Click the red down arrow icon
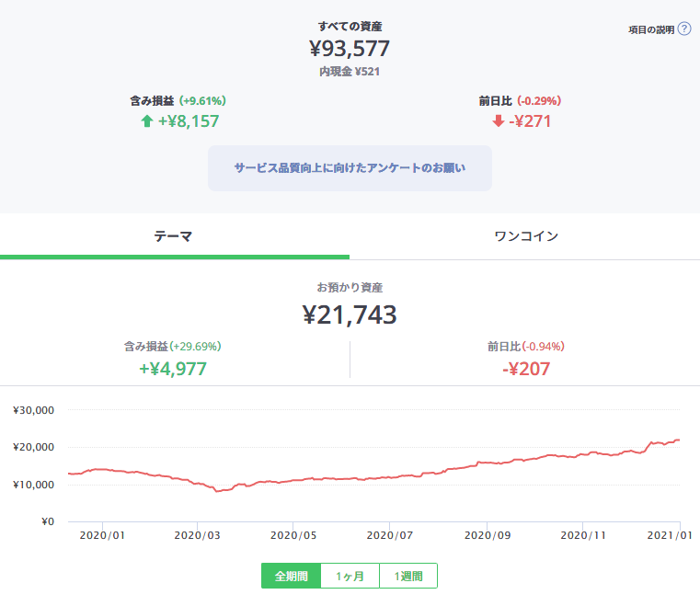This screenshot has height=606, width=700. pos(498,121)
